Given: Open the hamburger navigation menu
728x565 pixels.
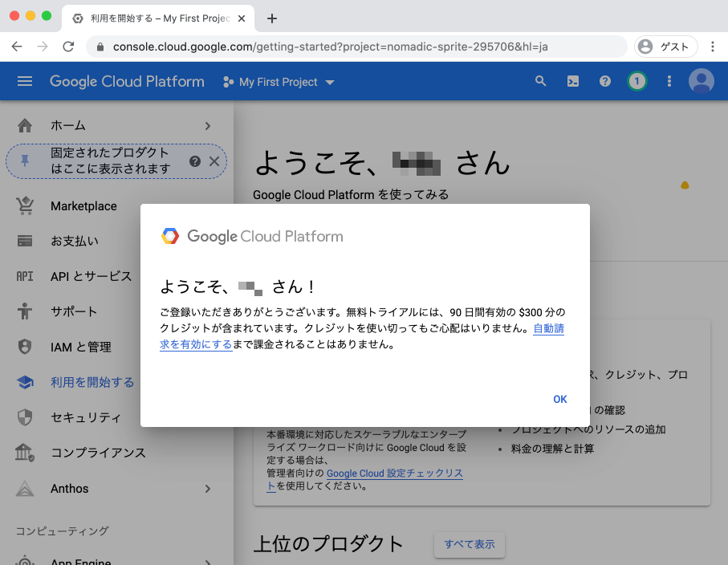Looking at the screenshot, I should pyautogui.click(x=25, y=82).
